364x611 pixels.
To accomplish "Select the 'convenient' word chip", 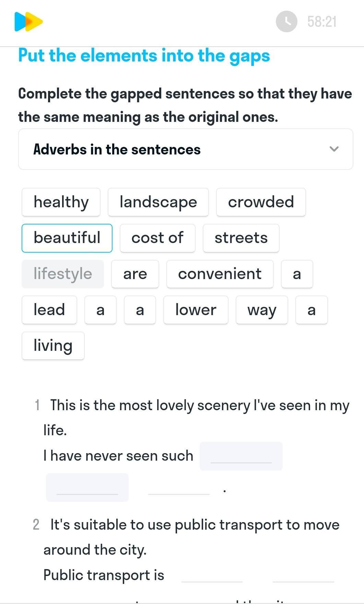I will (x=220, y=274).
